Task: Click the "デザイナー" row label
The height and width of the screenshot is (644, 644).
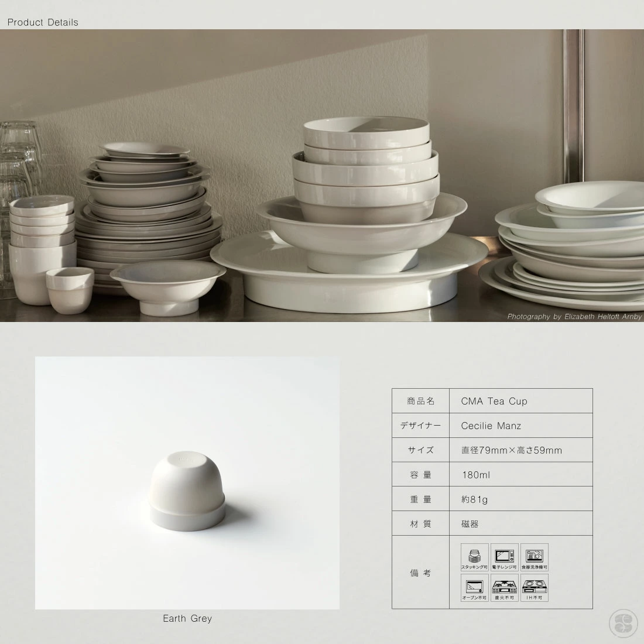Action: tap(421, 426)
